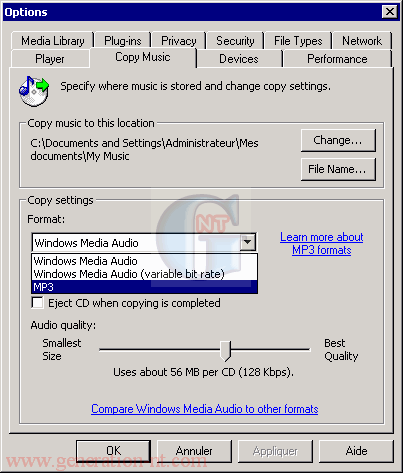Go to the Performance tab
This screenshot has height=473, width=403.
pyautogui.click(x=337, y=59)
